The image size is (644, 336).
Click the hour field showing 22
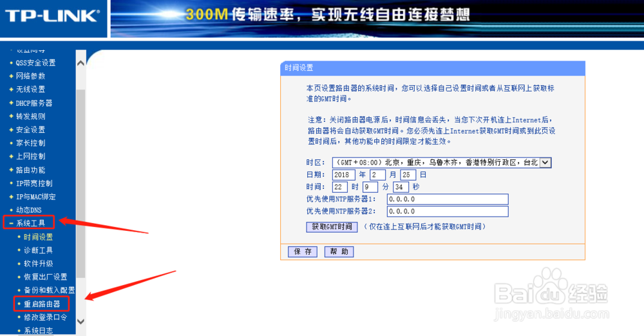point(340,187)
